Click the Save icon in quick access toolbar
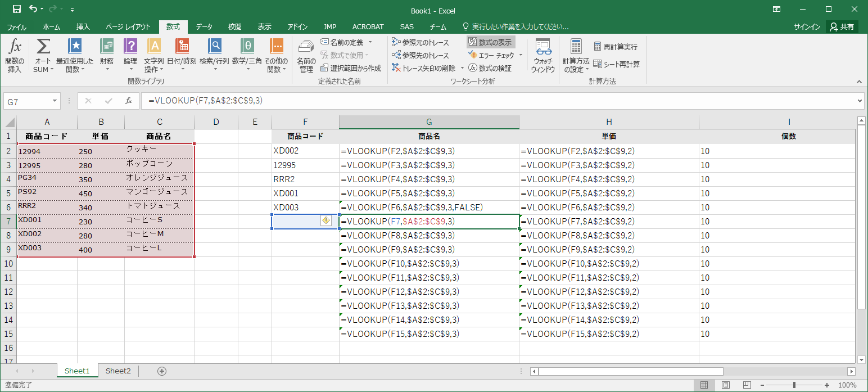Image resolution: width=868 pixels, height=392 pixels. pyautogui.click(x=16, y=9)
